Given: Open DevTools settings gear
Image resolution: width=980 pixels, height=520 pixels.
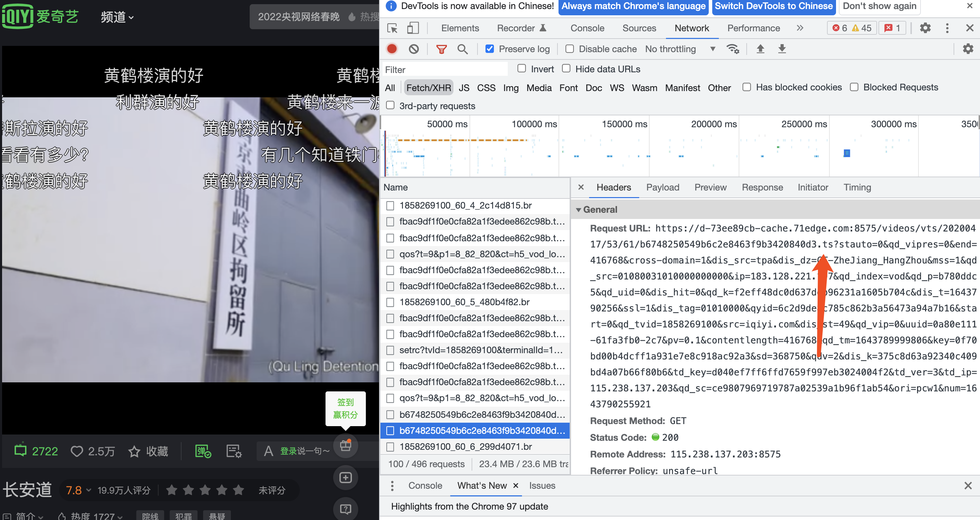Looking at the screenshot, I should point(925,28).
